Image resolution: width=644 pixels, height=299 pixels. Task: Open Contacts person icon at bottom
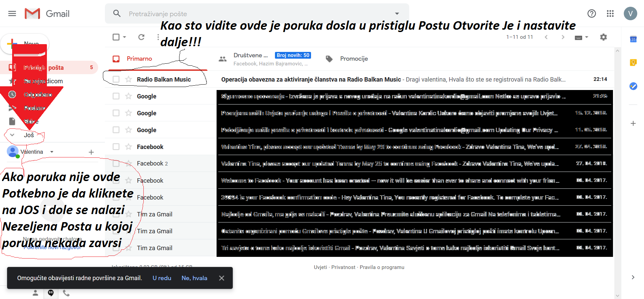[35, 293]
